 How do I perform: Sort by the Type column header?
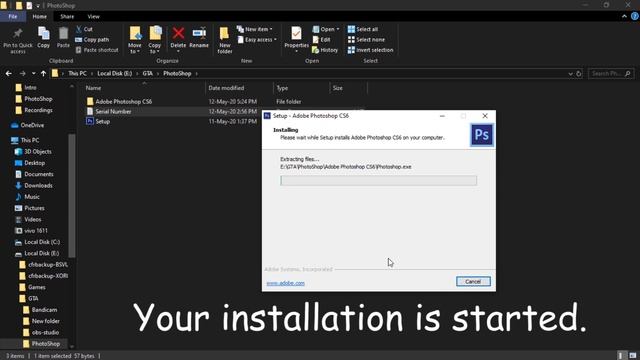(301, 88)
